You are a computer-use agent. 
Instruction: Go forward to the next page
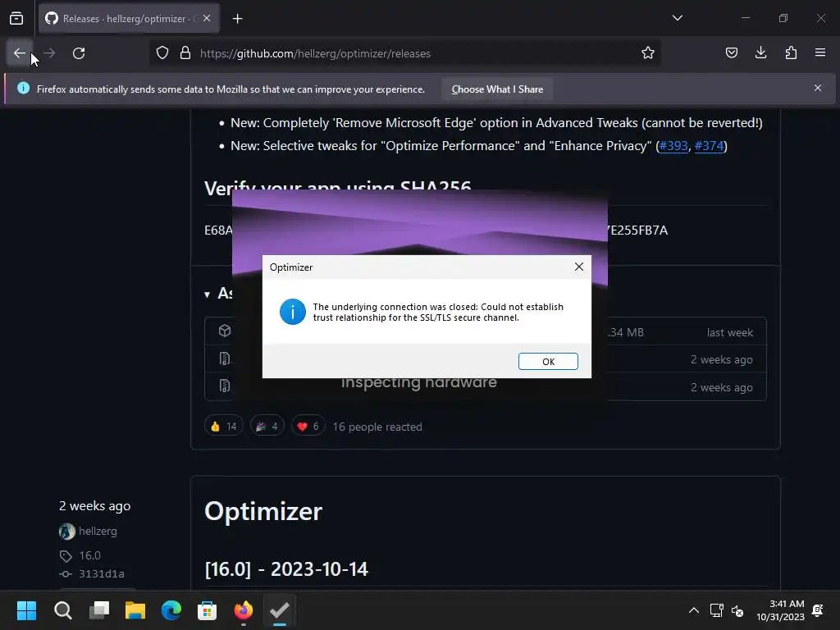click(x=49, y=53)
